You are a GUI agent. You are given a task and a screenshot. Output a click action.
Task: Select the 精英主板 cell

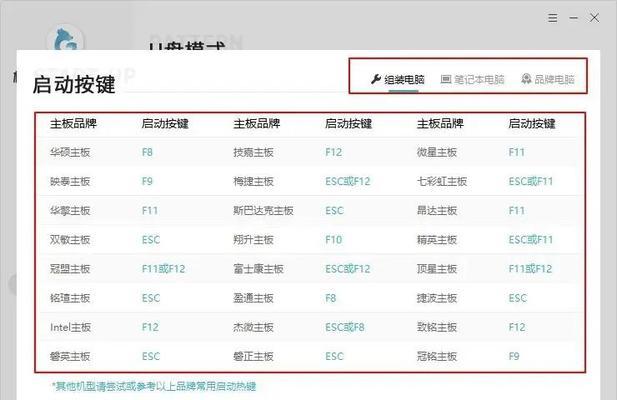pyautogui.click(x=437, y=240)
